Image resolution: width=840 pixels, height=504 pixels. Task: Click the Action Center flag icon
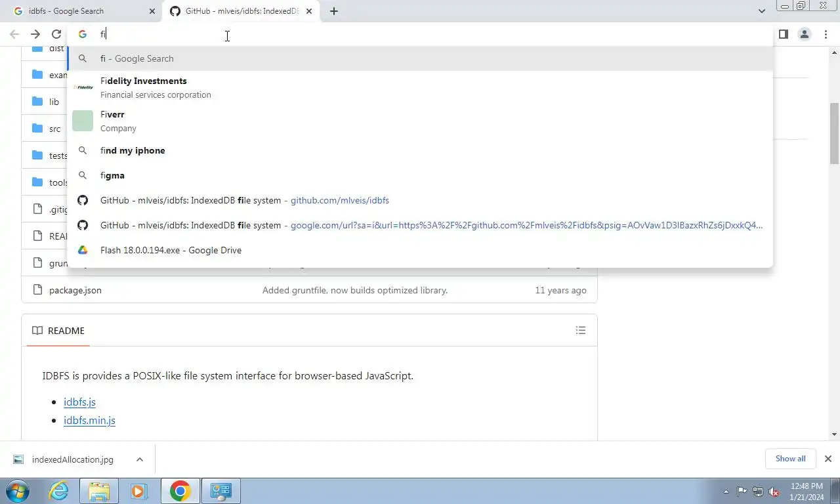click(742, 492)
